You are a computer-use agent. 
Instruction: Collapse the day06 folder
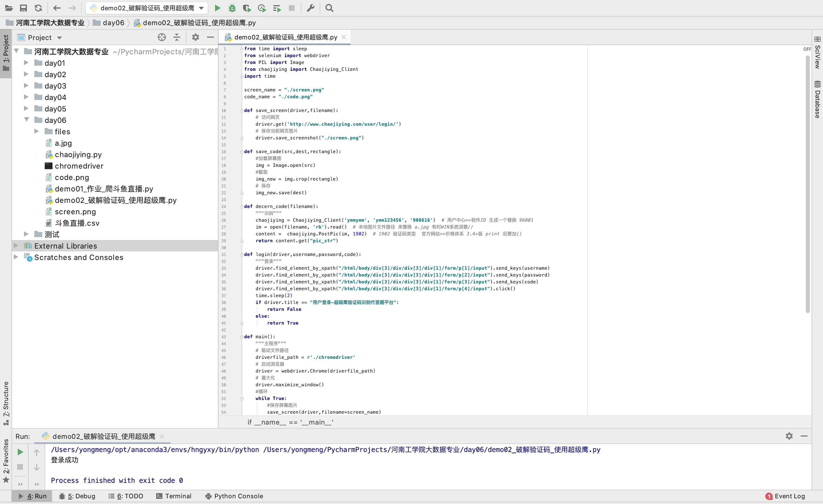pos(26,120)
